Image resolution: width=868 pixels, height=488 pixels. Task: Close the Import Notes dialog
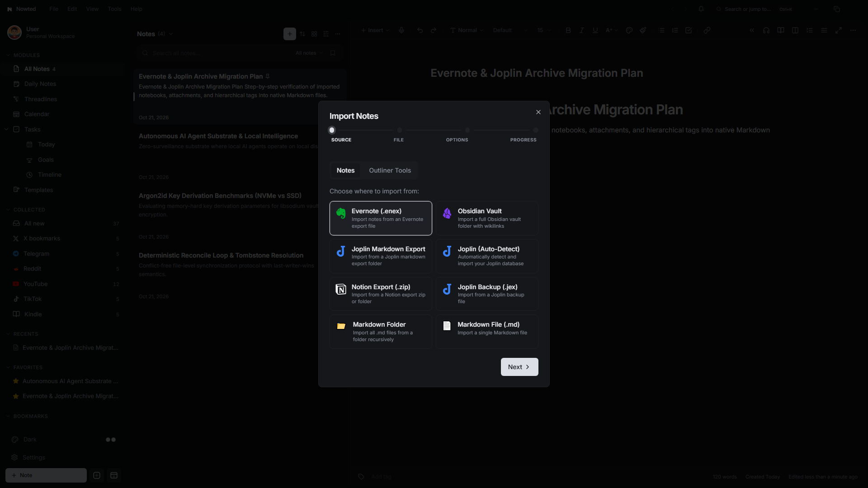pos(538,112)
